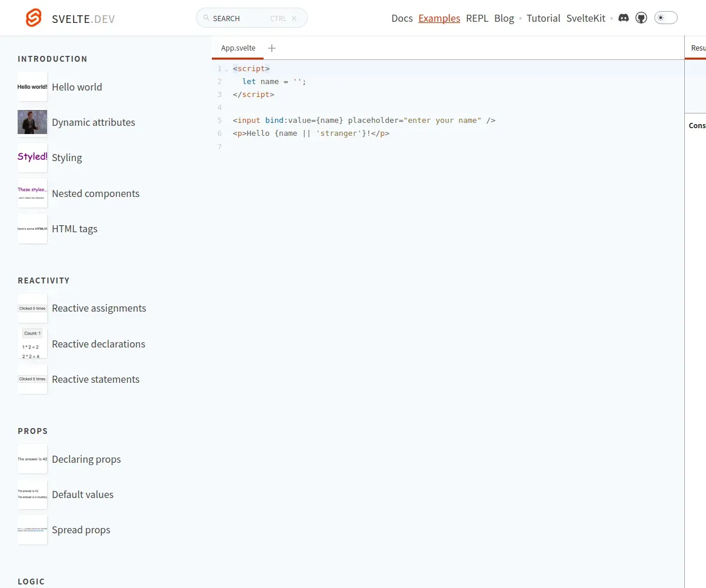Viewport: 706px width, 588px height.
Task: Click the Nested components thumbnail
Action: click(32, 193)
